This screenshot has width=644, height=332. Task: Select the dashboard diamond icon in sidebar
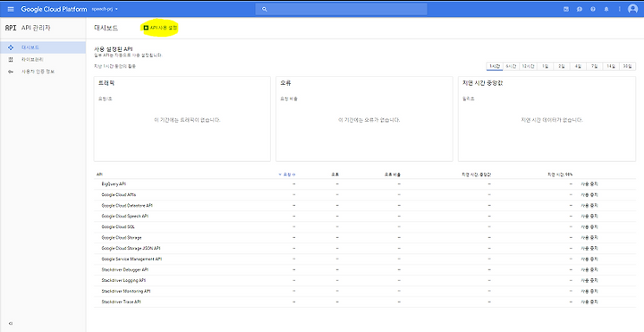point(11,47)
